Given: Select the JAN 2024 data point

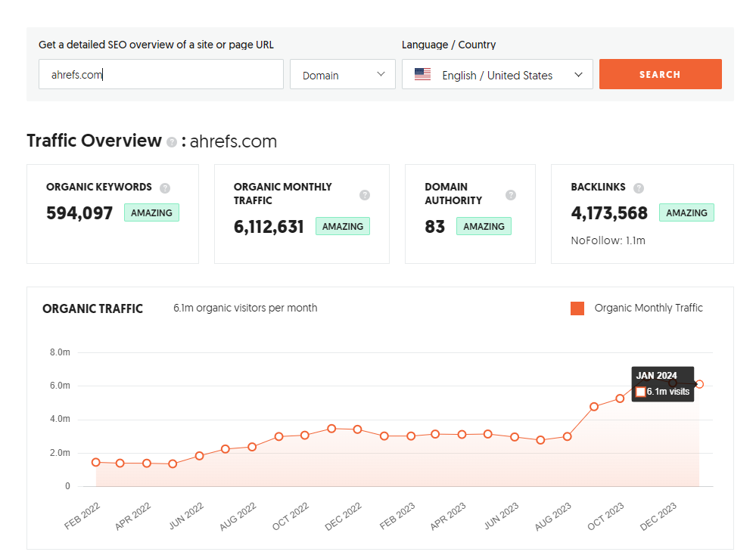Looking at the screenshot, I should point(699,384).
